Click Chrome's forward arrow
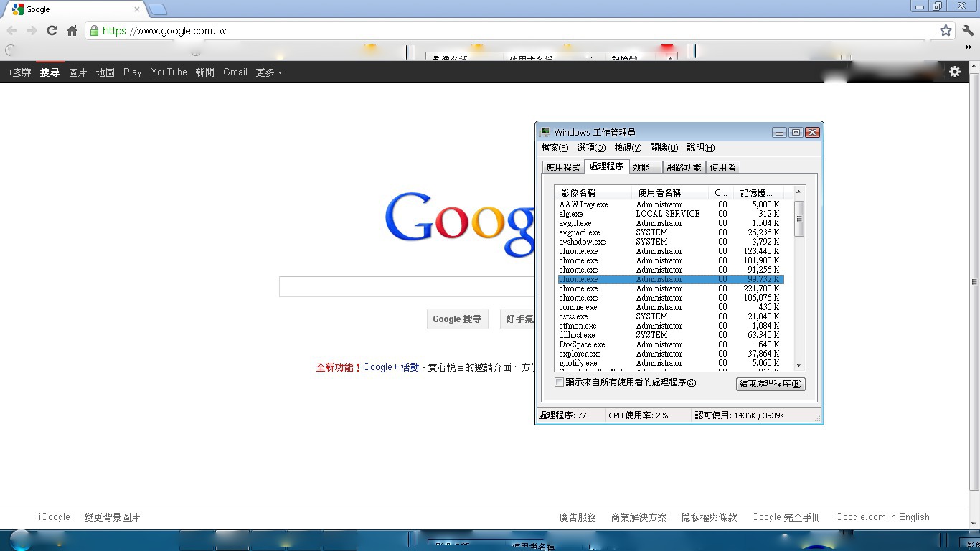The height and width of the screenshot is (551, 980). pyautogui.click(x=32, y=31)
